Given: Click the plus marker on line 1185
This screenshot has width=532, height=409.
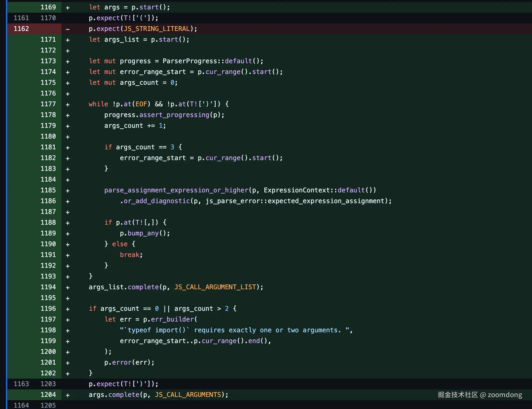Looking at the screenshot, I should click(68, 191).
